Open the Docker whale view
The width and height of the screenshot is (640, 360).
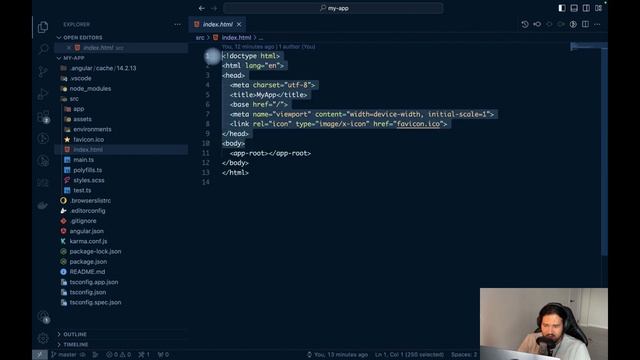pos(43,205)
